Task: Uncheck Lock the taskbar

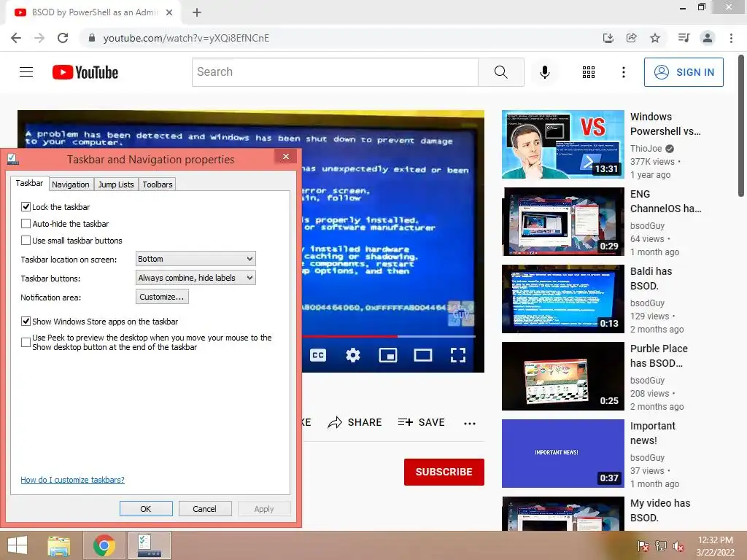Action: [26, 206]
